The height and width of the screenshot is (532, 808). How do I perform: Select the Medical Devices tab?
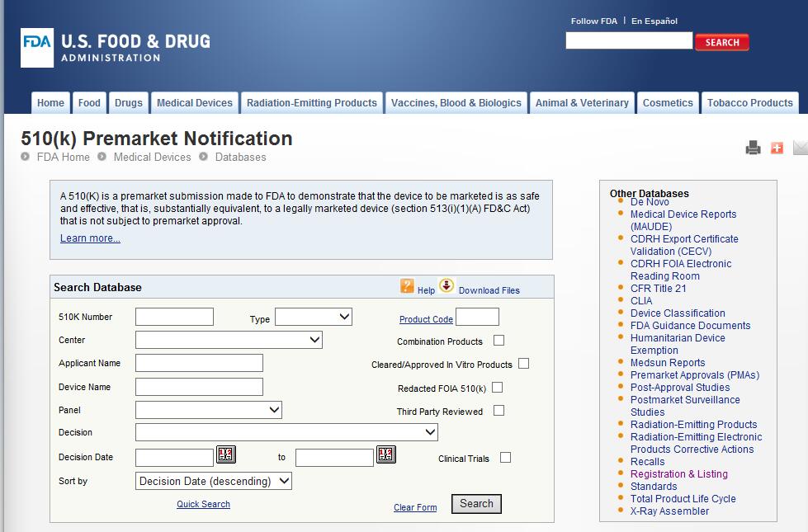click(194, 103)
